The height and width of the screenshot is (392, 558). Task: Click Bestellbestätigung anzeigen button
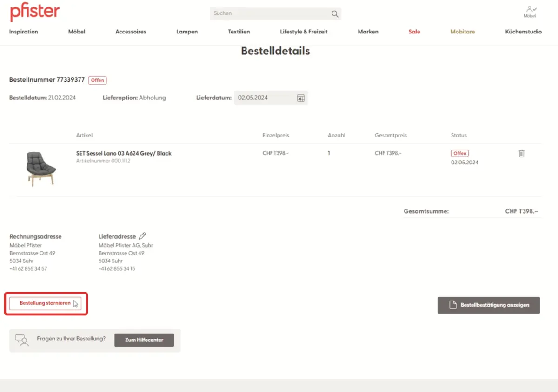[x=489, y=305]
